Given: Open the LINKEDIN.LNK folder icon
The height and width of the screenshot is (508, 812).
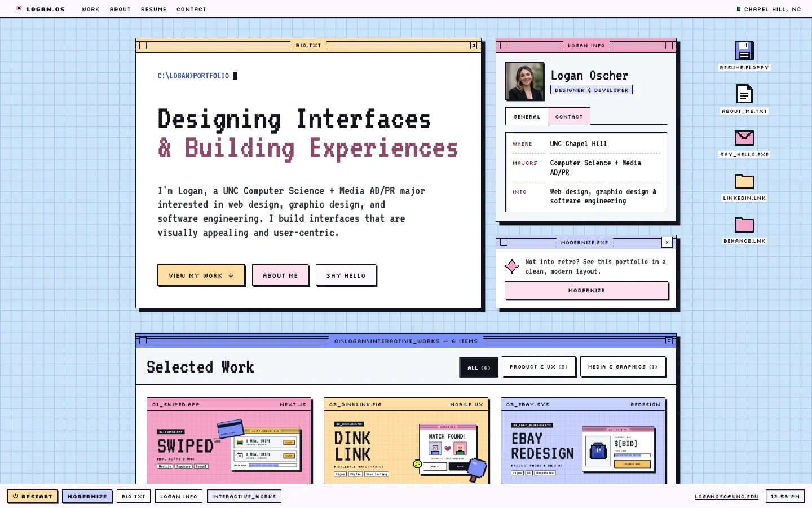Looking at the screenshot, I should click(x=744, y=187).
